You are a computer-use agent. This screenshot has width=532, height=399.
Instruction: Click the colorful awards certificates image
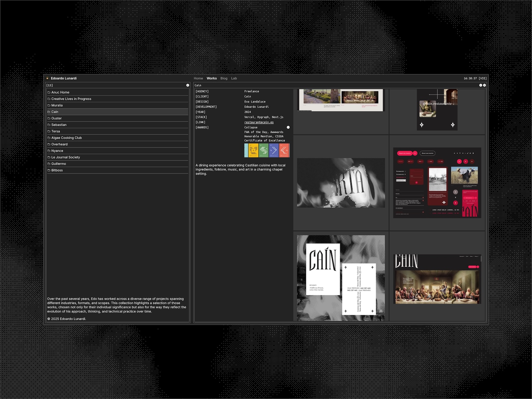tap(267, 150)
